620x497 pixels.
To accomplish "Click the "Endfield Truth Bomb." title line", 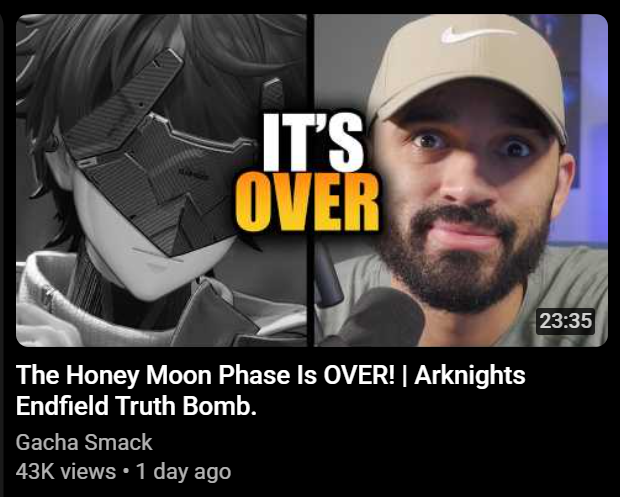I will pos(136,406).
